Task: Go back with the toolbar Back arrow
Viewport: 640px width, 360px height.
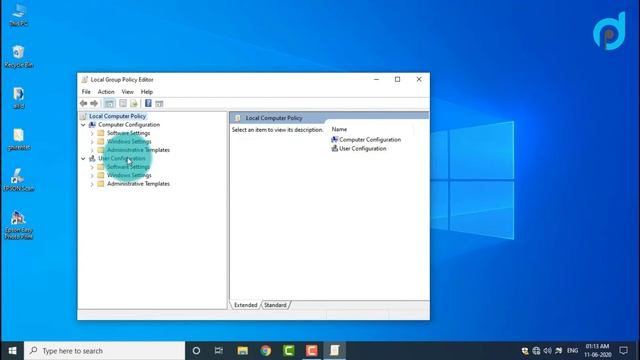Action: tap(84, 104)
